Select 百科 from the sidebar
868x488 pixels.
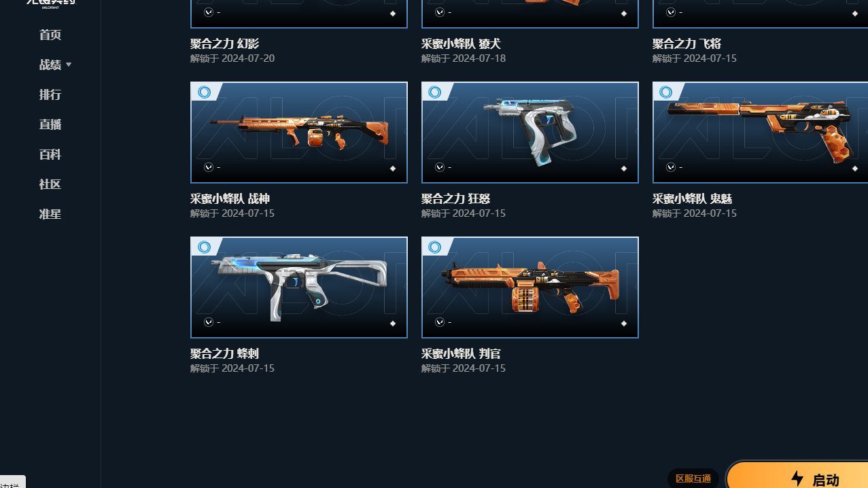coord(50,154)
